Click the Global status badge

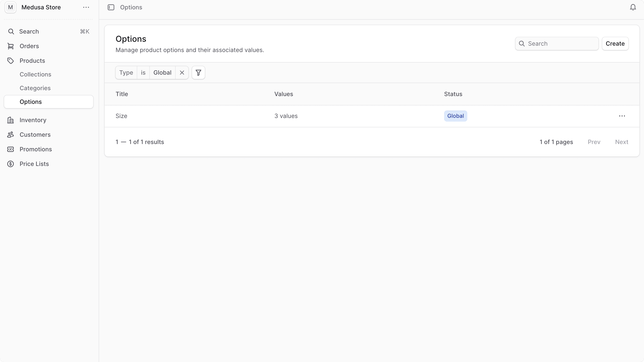click(x=456, y=116)
